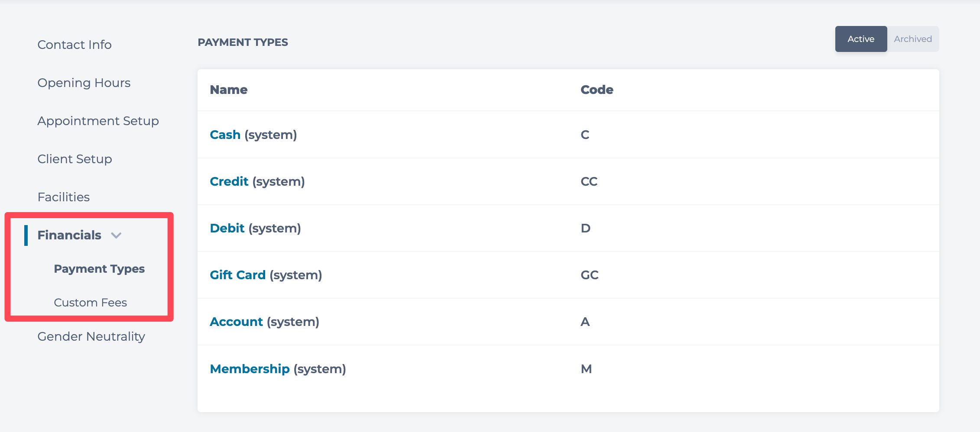This screenshot has width=980, height=432.
Task: Click the Financials sidebar heading
Action: point(69,235)
